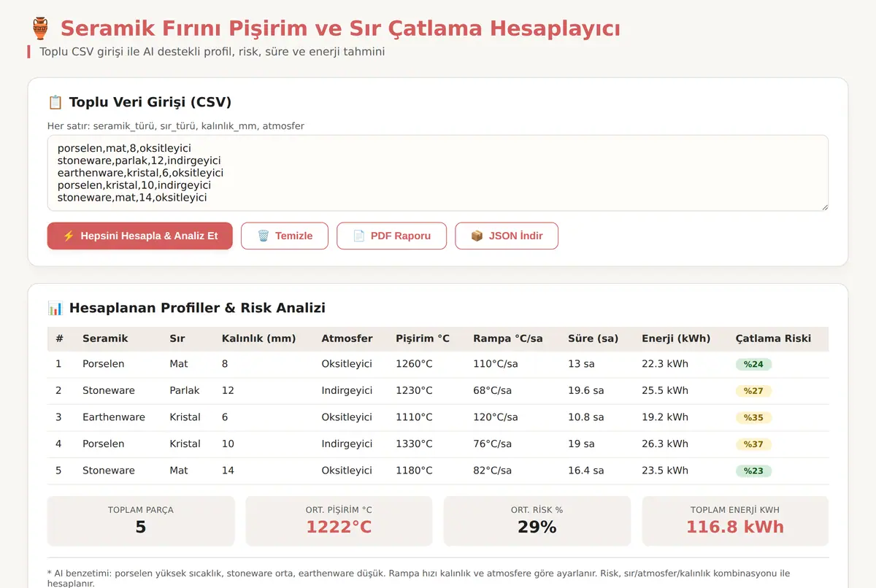This screenshot has height=588, width=876.
Task: Click the 29% average risk value
Action: pyautogui.click(x=537, y=527)
